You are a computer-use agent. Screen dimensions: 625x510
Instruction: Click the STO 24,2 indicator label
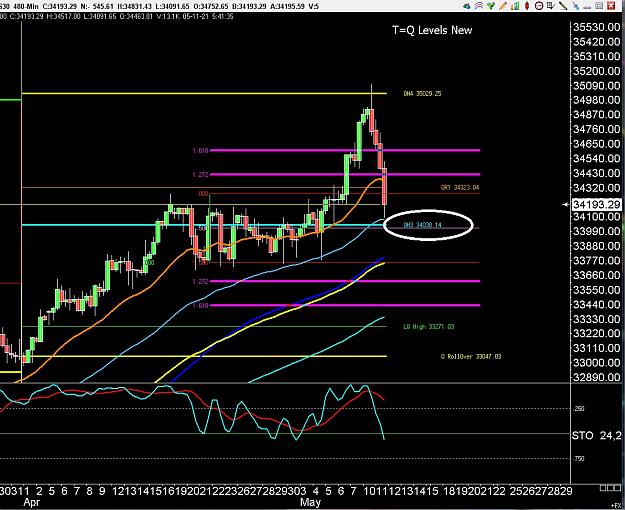pos(596,435)
